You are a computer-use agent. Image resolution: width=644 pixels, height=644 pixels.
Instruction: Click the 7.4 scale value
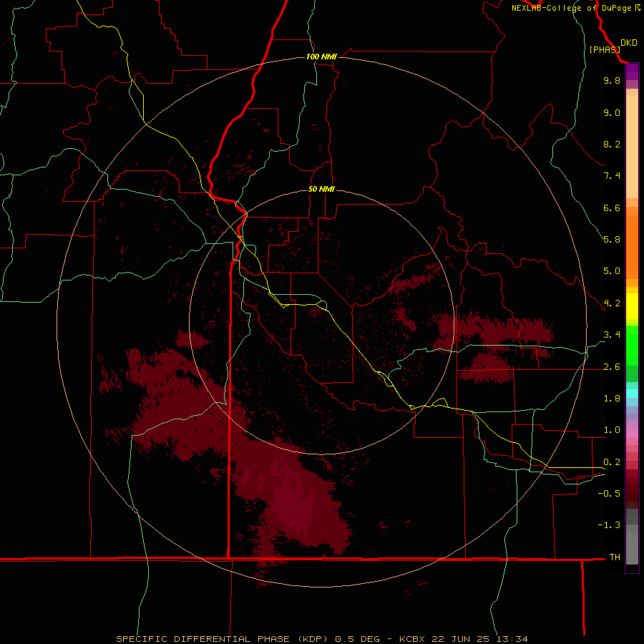pyautogui.click(x=612, y=176)
